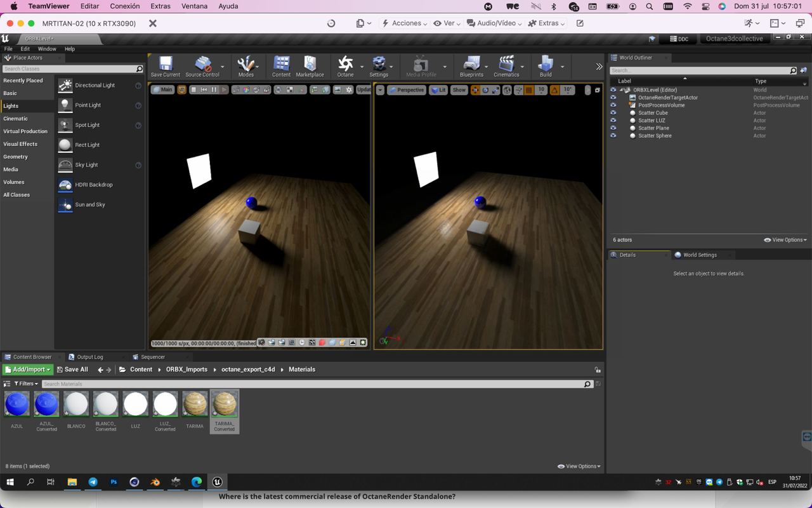Image resolution: width=812 pixels, height=508 pixels.
Task: Open Telegram from the Windows taskbar
Action: pos(93,482)
